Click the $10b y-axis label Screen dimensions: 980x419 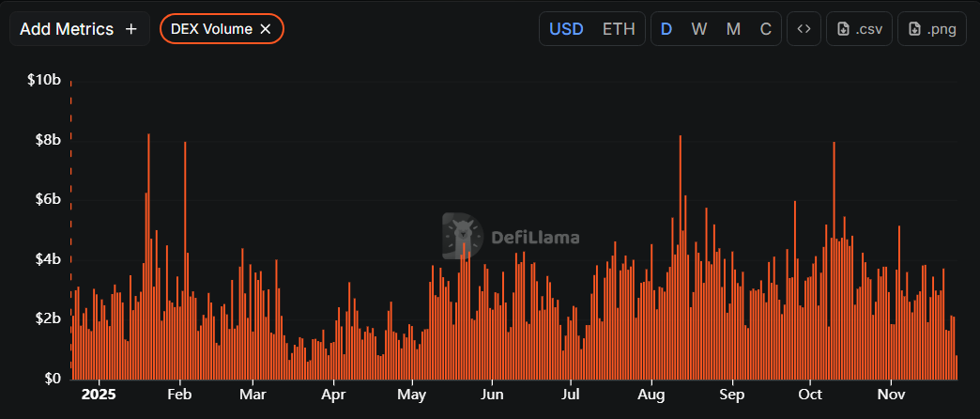point(45,80)
